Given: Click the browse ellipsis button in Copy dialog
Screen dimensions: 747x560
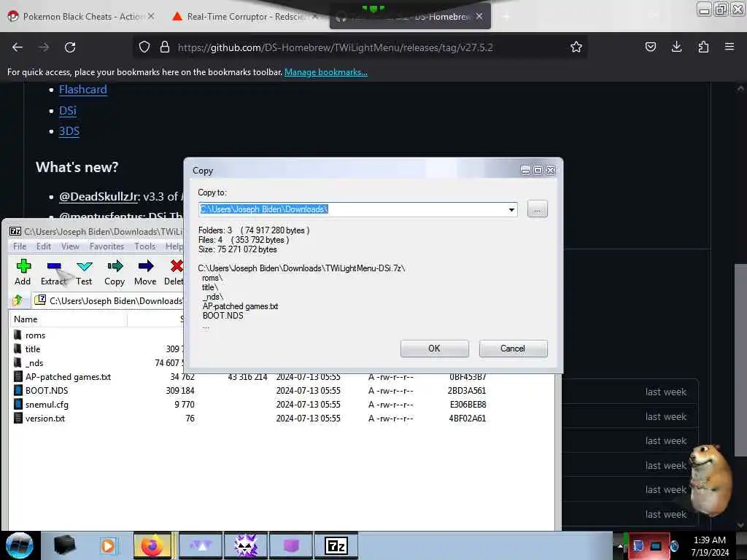Looking at the screenshot, I should (x=538, y=209).
